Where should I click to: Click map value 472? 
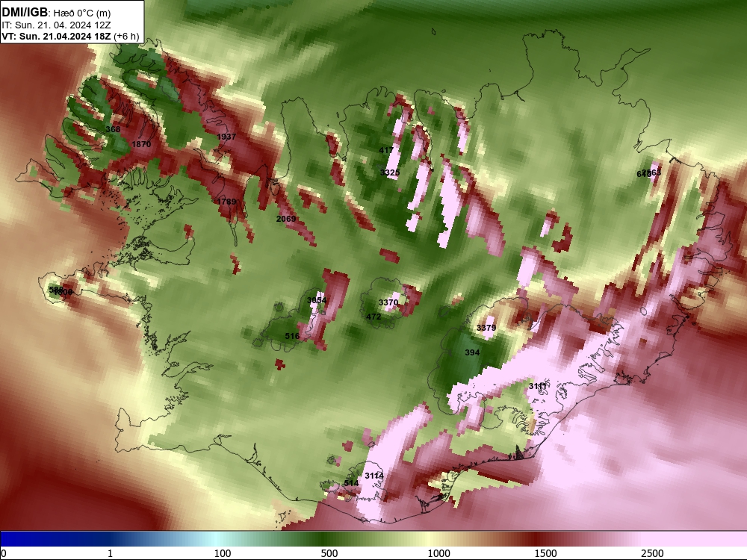click(x=373, y=317)
